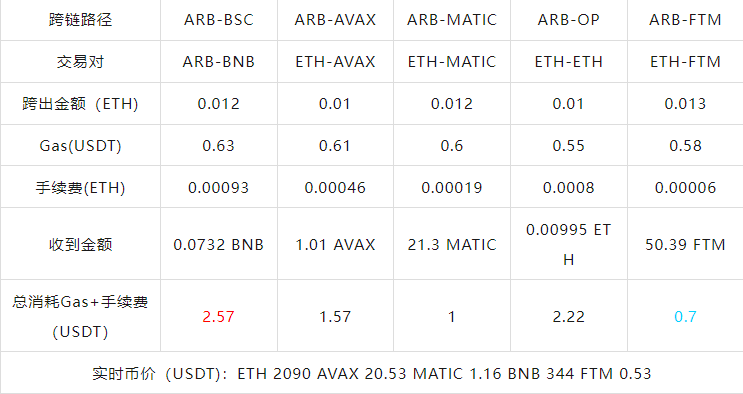Image resolution: width=743 pixels, height=394 pixels.
Task: Click the ARB-MATIC header cell
Action: tap(452, 20)
